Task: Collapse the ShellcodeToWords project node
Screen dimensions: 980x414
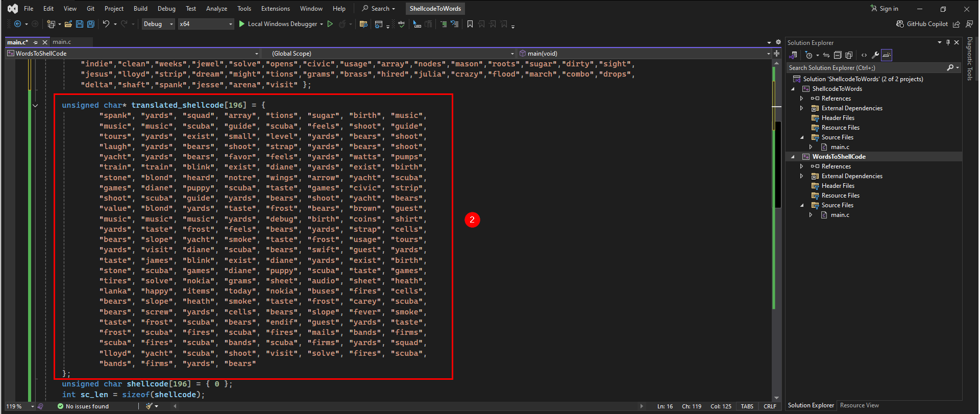Action: point(793,89)
